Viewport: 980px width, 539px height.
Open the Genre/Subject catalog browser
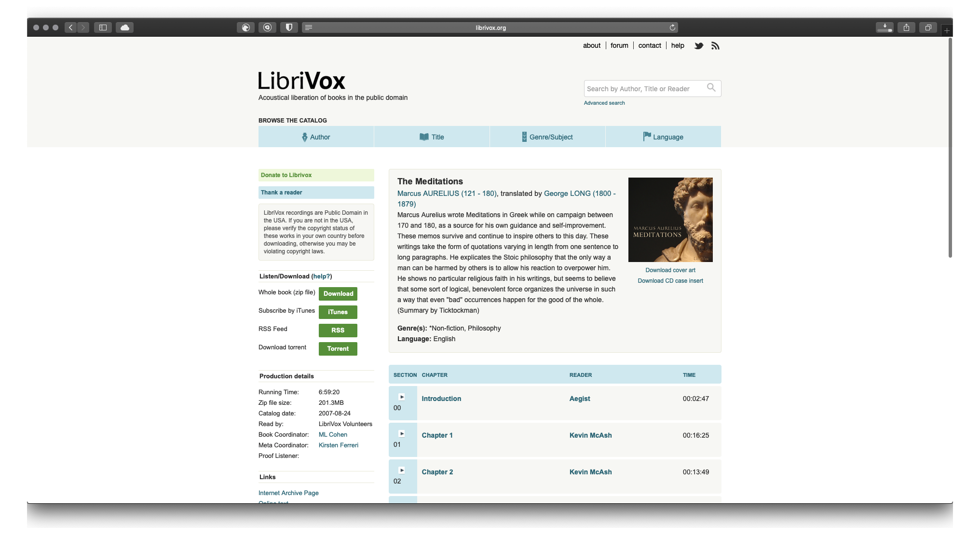[x=547, y=137]
